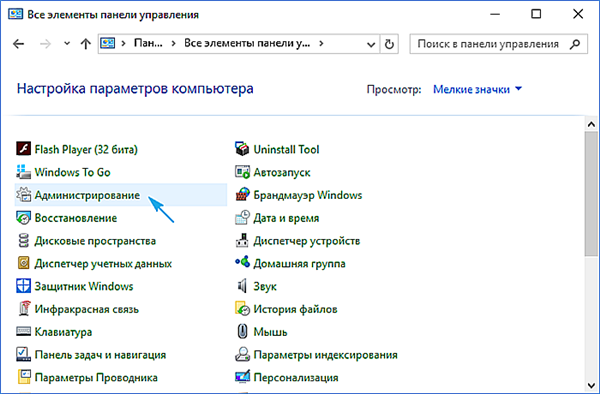Open the Восстановление link
Image resolution: width=600 pixels, height=394 pixels.
click(x=76, y=218)
